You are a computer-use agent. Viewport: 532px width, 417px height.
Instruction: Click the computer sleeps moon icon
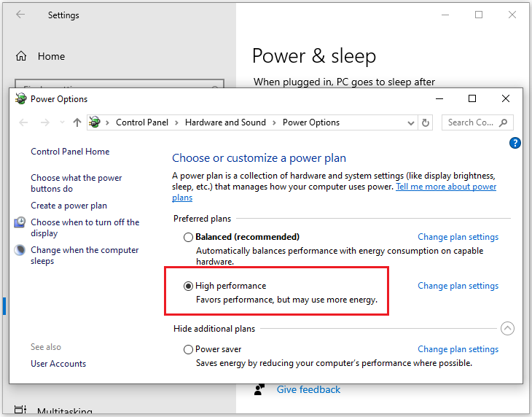coord(20,250)
